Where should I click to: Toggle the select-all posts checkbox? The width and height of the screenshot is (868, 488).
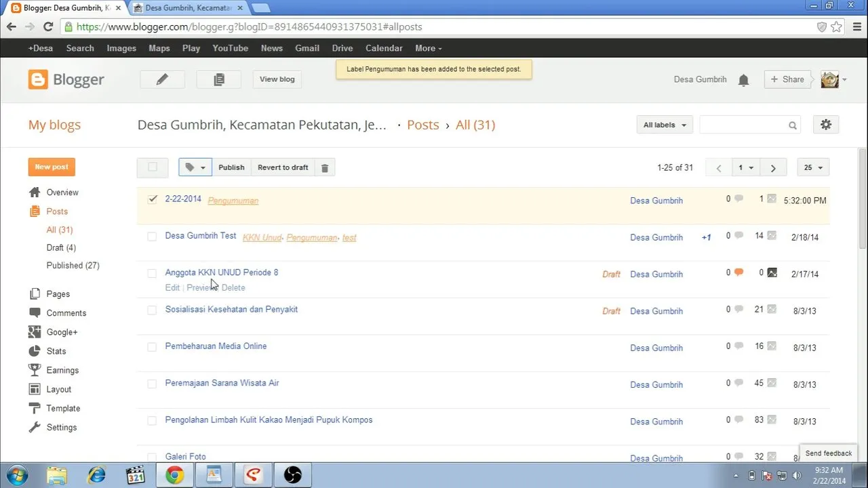tap(153, 167)
